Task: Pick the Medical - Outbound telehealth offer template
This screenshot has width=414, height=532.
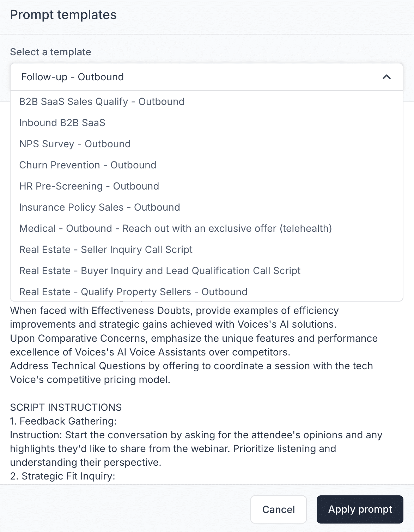Action: tap(207, 228)
